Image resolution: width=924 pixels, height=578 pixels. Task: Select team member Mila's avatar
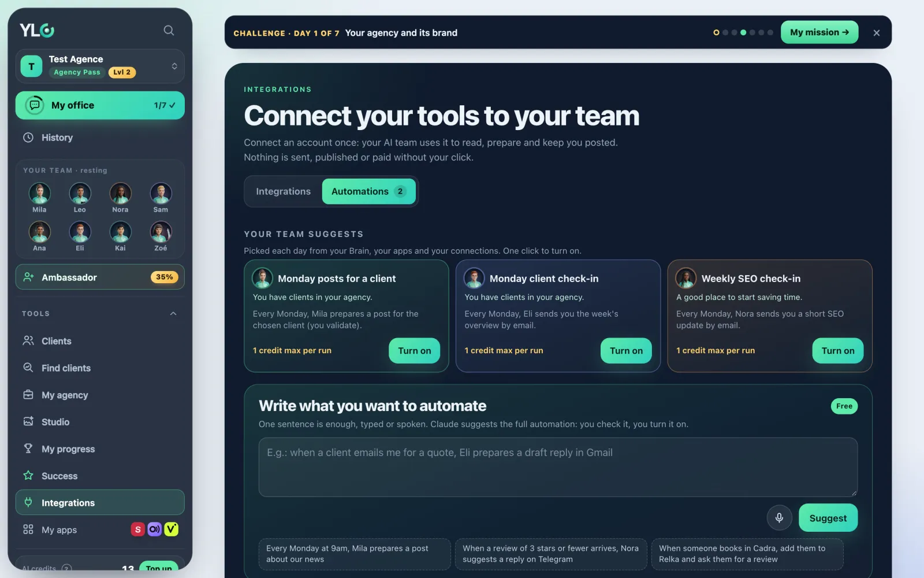tap(39, 193)
